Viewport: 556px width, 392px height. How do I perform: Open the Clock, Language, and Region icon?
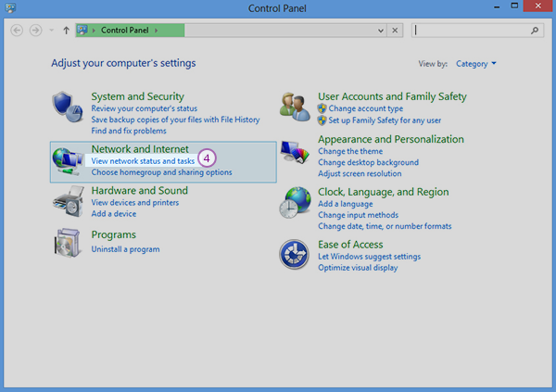coord(295,203)
